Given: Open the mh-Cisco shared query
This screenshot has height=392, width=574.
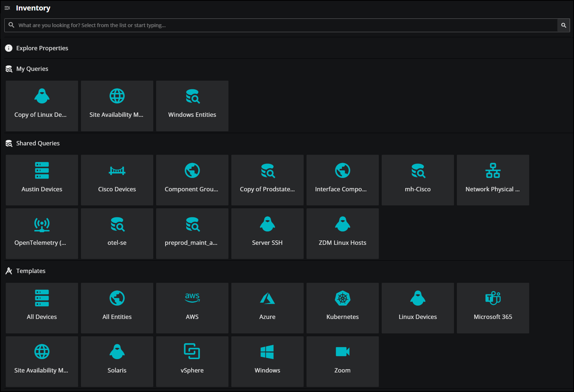Looking at the screenshot, I should click(418, 180).
